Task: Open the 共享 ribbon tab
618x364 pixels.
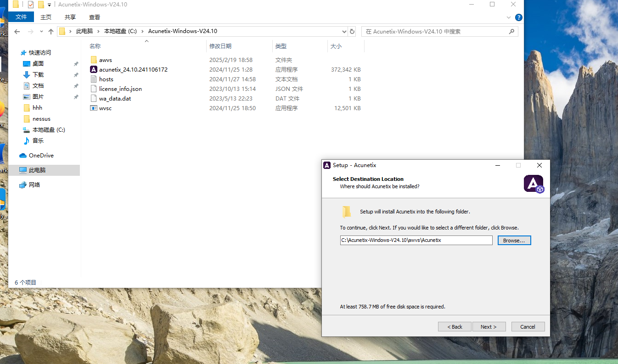Action: 70,17
